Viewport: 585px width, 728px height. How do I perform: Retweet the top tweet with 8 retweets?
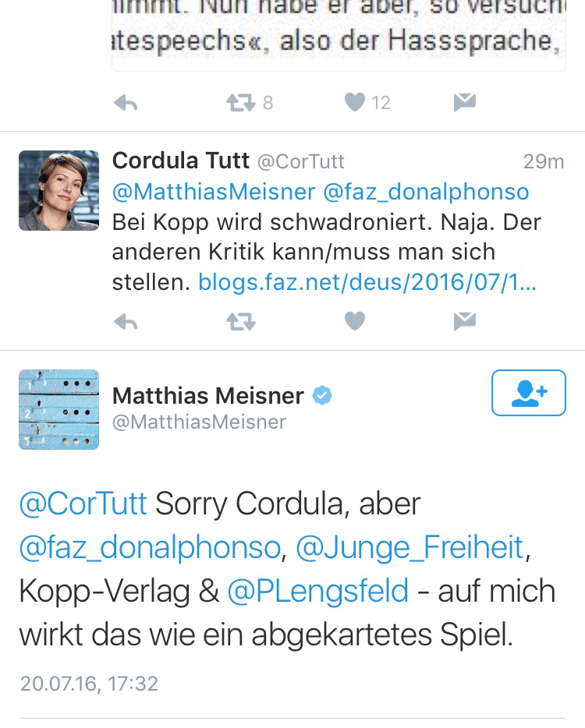point(241,103)
